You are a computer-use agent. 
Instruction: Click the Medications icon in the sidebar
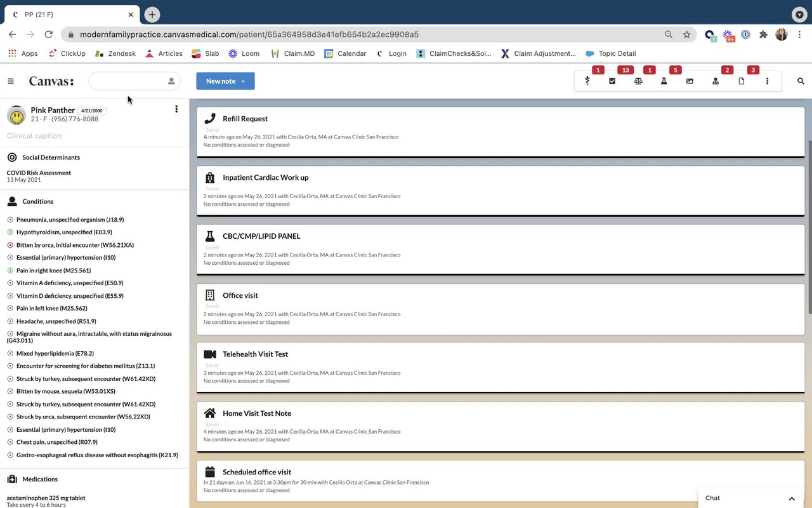click(x=12, y=479)
